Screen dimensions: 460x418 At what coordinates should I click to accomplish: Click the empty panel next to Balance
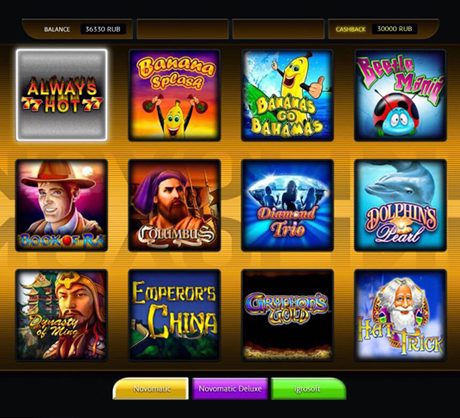coord(182,29)
